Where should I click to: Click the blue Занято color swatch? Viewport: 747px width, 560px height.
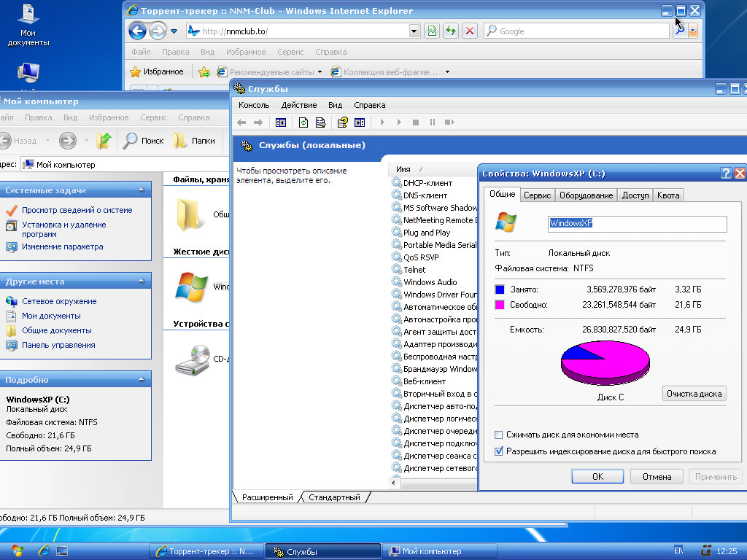(x=500, y=289)
